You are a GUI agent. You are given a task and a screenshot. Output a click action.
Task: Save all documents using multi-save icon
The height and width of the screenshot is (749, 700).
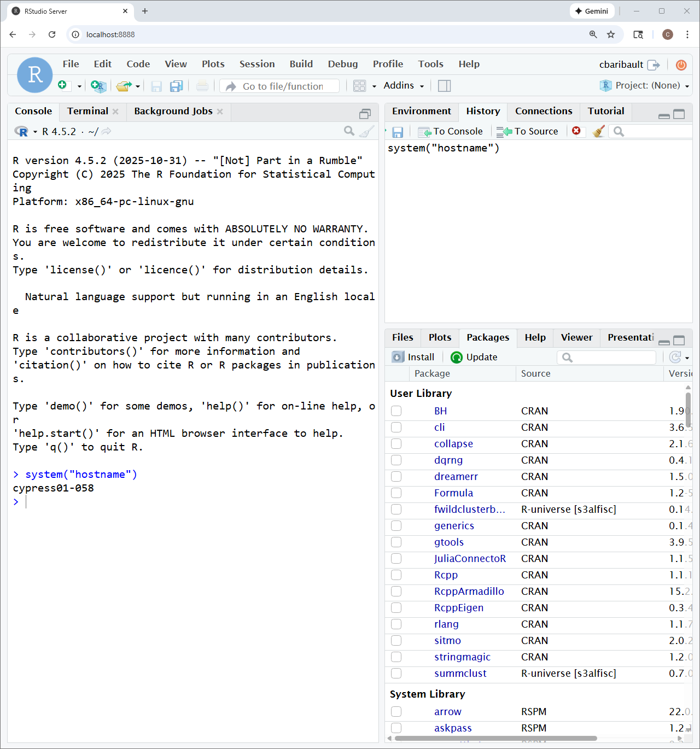pyautogui.click(x=175, y=86)
